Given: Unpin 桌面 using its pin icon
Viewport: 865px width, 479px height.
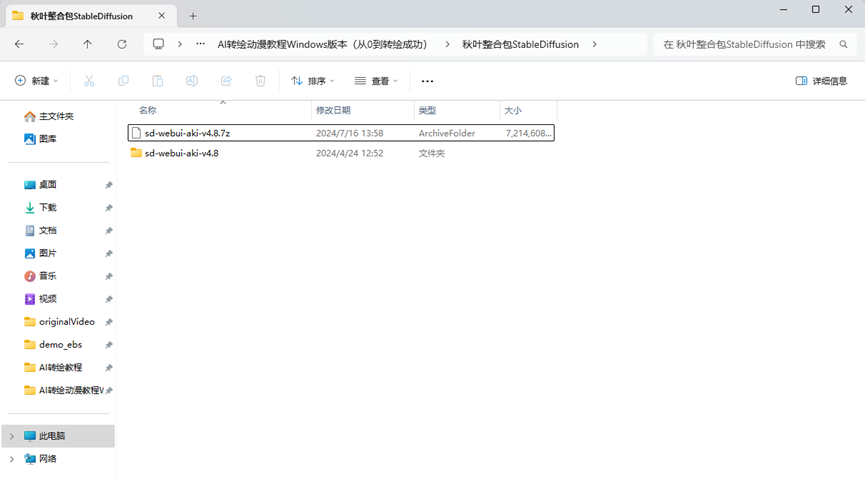Looking at the screenshot, I should coord(109,185).
